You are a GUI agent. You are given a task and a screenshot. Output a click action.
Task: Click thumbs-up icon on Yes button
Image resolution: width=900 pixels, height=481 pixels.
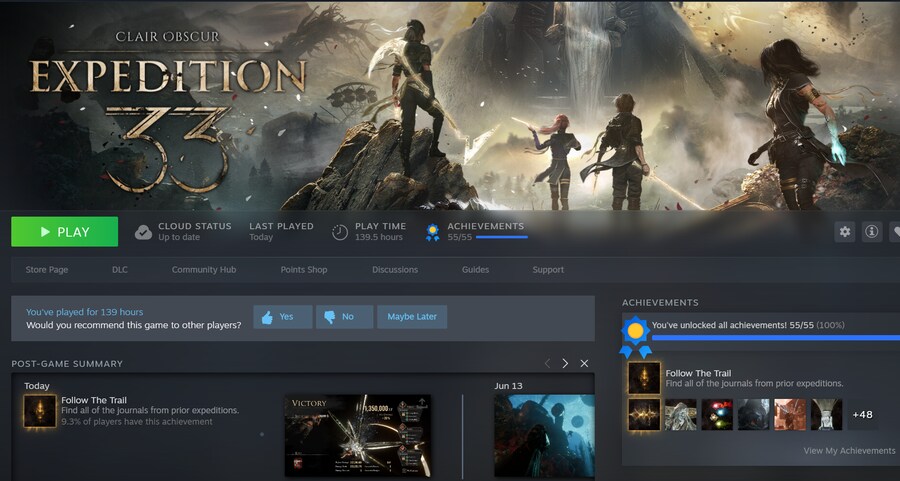click(267, 317)
